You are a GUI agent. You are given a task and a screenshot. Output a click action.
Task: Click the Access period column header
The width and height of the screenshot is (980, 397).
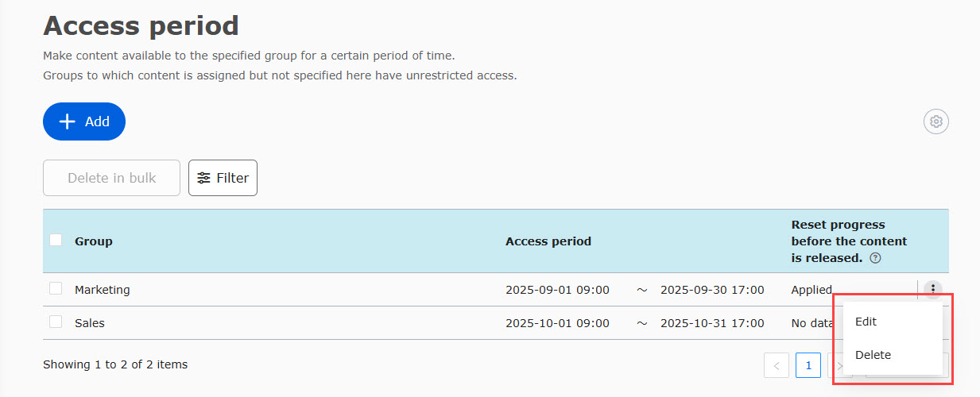pos(548,241)
